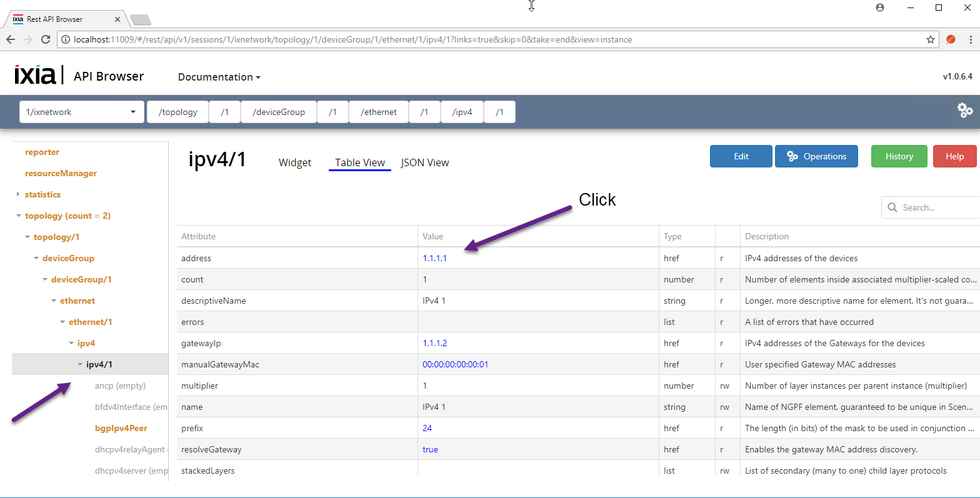The height and width of the screenshot is (498, 980).
Task: Switch to the Widget tab
Action: [294, 162]
